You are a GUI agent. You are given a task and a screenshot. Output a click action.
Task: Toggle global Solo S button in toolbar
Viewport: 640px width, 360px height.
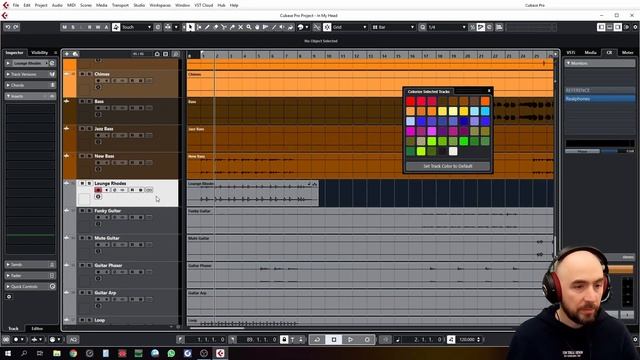point(73,27)
